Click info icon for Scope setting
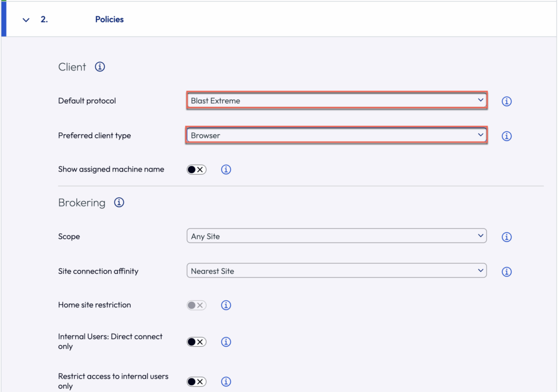This screenshot has height=392, width=558. (x=507, y=237)
